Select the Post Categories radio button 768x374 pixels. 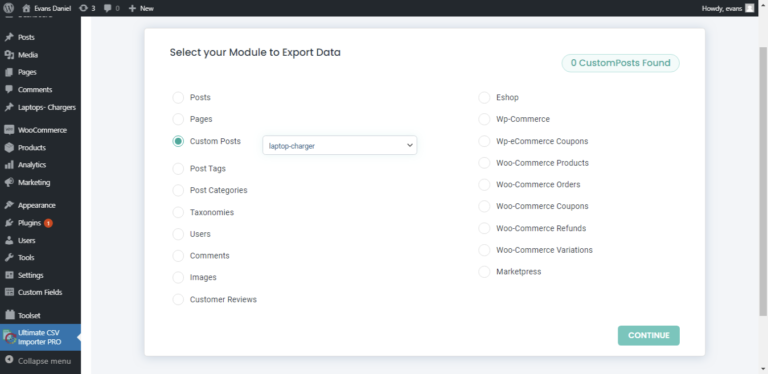[178, 190]
